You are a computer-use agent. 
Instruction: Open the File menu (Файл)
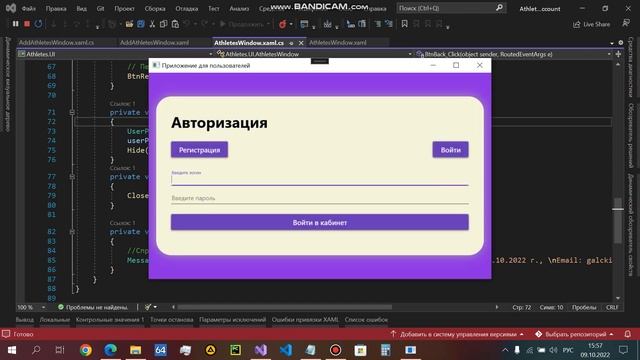28,8
